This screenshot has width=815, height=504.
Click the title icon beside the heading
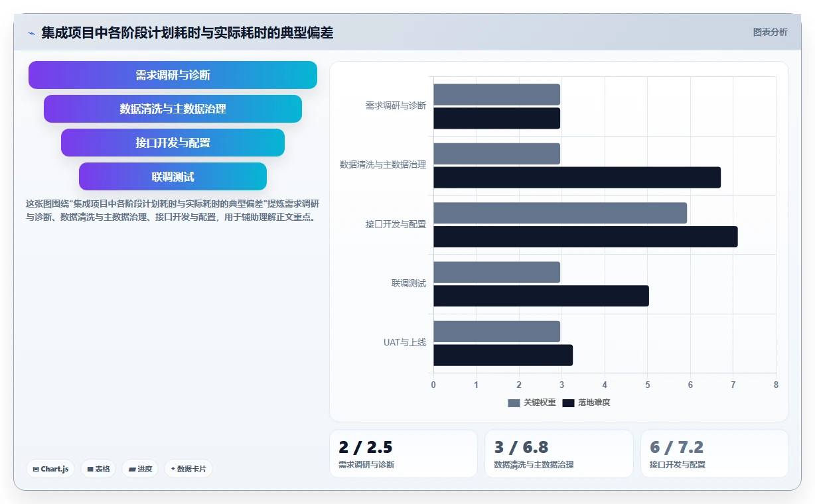(x=31, y=33)
